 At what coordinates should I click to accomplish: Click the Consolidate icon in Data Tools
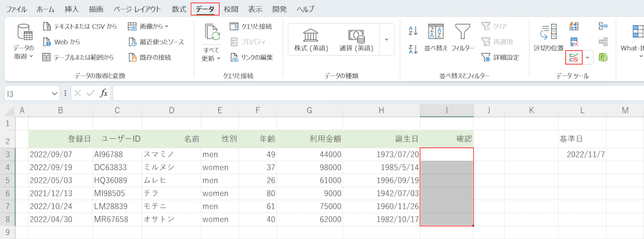click(602, 26)
